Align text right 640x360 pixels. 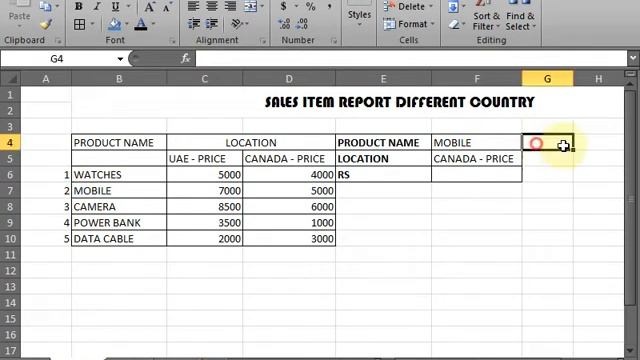[230, 6]
